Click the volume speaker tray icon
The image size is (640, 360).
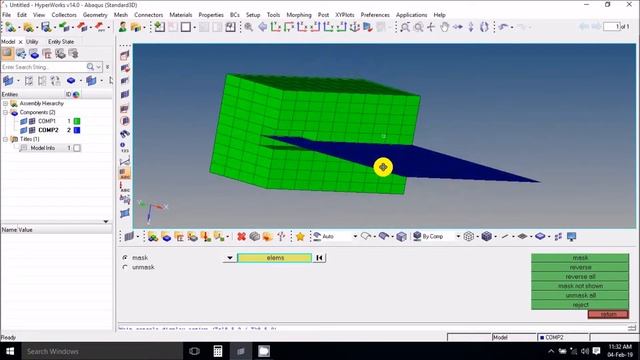pos(584,351)
